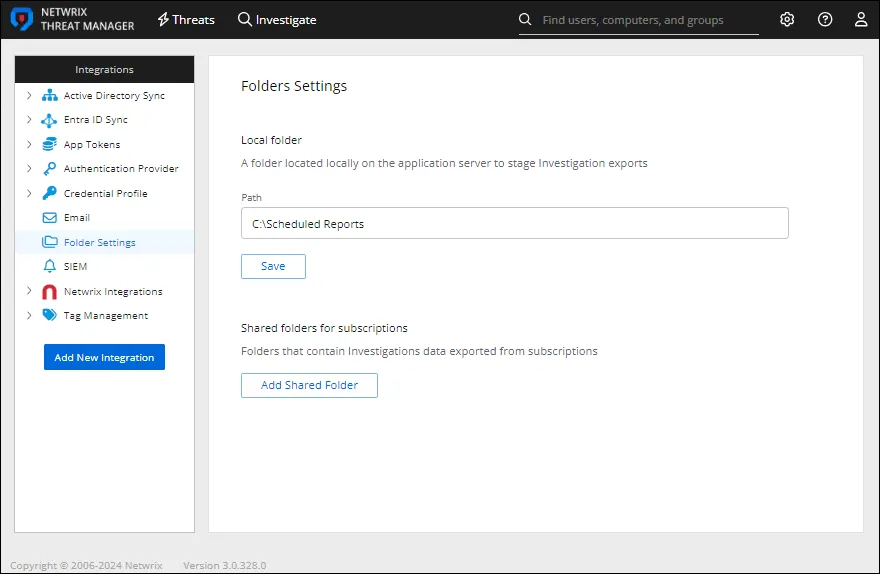Expand the Tag Management node

tap(29, 315)
